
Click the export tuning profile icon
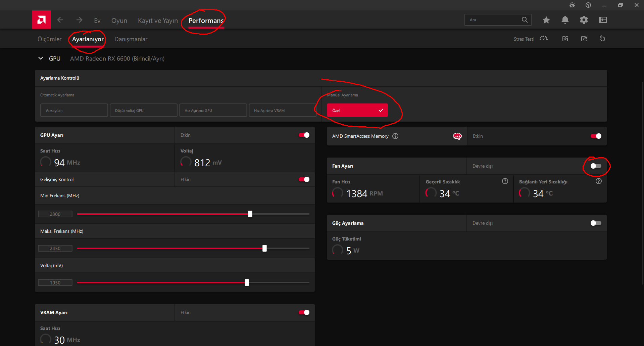[x=584, y=39]
